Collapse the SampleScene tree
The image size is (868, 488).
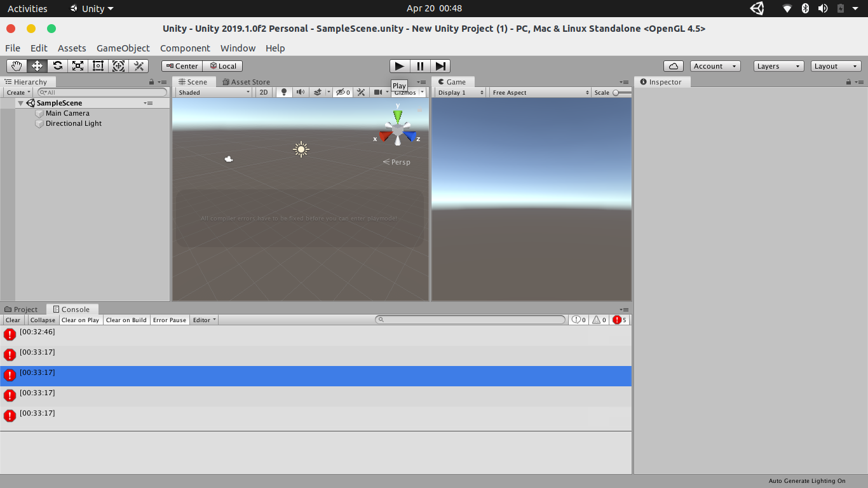[21, 103]
